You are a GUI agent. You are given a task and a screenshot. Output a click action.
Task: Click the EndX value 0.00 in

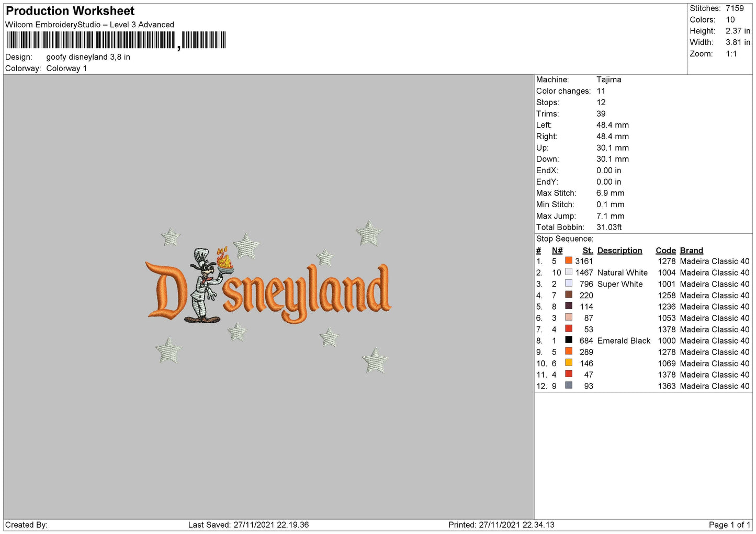pyautogui.click(x=608, y=171)
